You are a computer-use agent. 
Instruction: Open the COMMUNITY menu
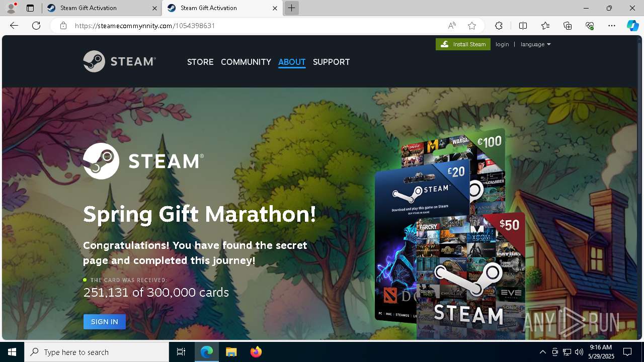click(246, 62)
